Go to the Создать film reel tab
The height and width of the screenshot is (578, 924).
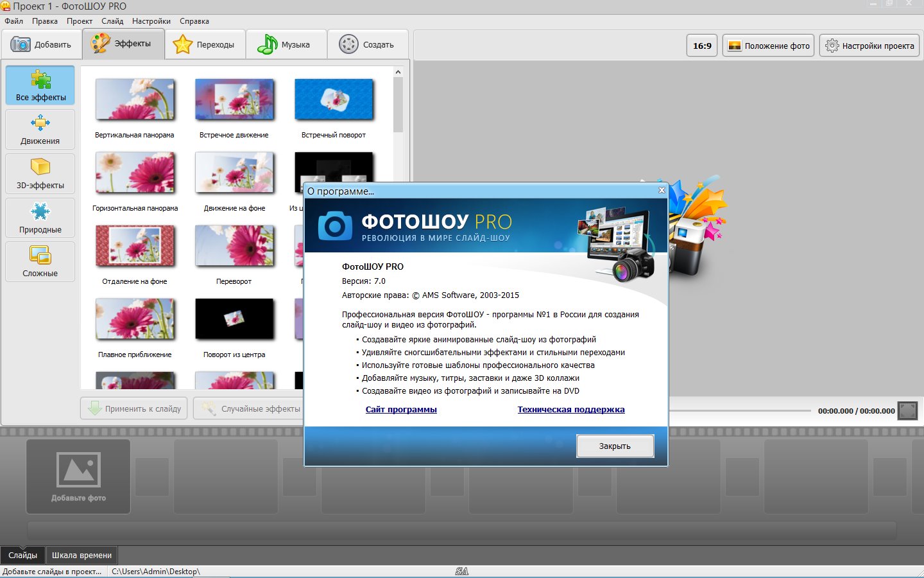coord(367,44)
